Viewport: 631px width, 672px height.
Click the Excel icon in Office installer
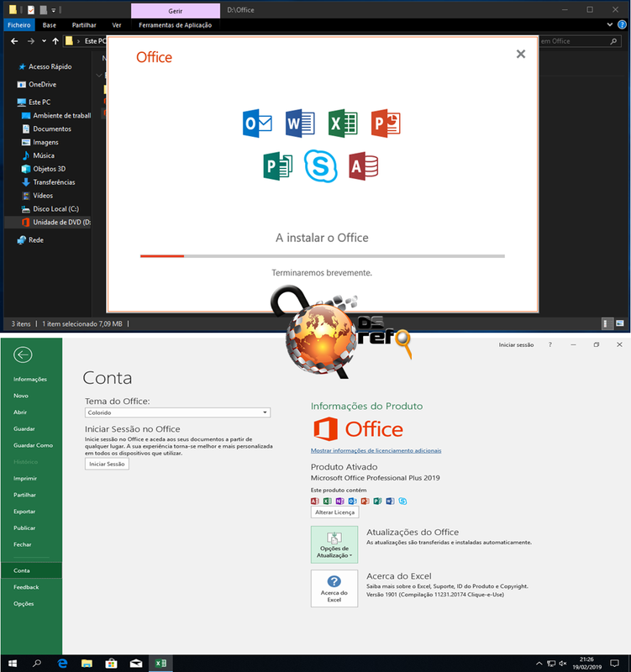pyautogui.click(x=343, y=123)
